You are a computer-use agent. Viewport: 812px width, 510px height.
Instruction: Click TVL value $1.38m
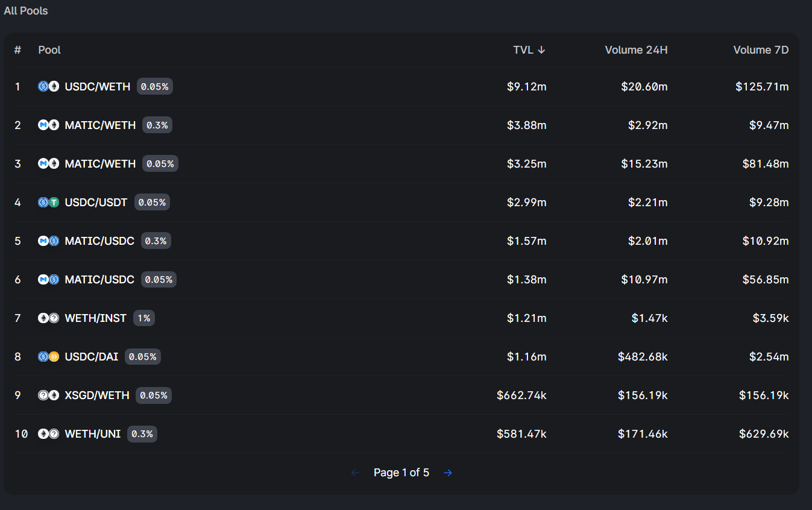pos(526,279)
